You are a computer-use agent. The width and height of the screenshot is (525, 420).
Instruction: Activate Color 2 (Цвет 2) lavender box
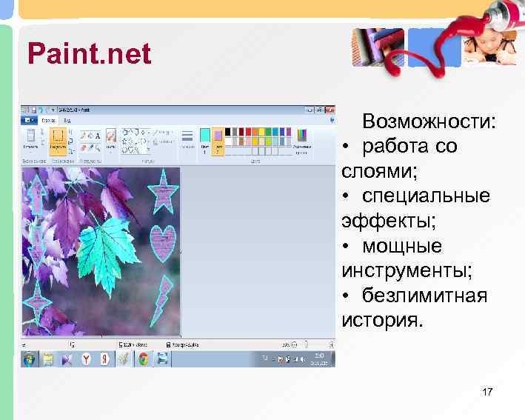218,141
